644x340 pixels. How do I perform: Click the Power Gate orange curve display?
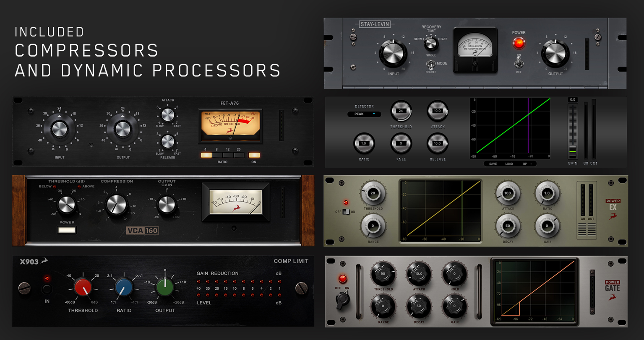(x=535, y=291)
